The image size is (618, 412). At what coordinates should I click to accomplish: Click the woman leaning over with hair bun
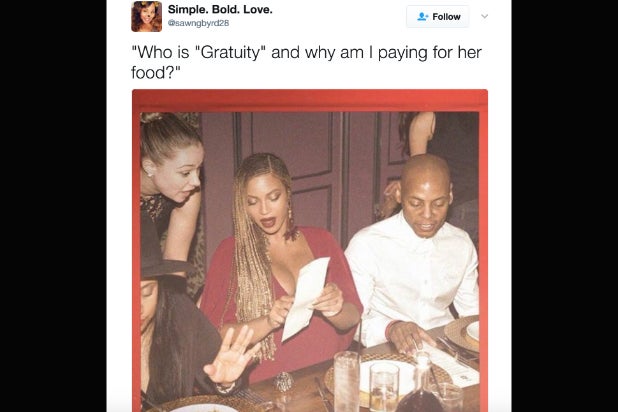171,189
